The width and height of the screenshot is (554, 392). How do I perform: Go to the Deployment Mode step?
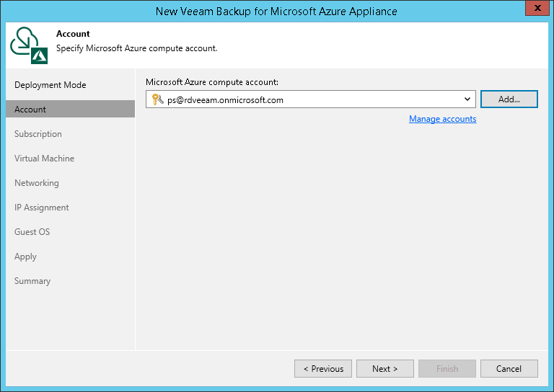point(50,85)
